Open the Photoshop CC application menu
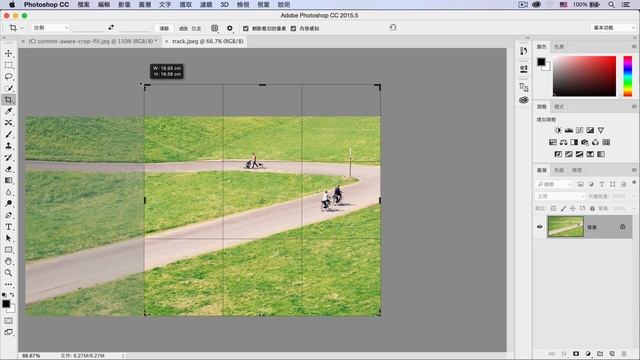 [46, 4]
